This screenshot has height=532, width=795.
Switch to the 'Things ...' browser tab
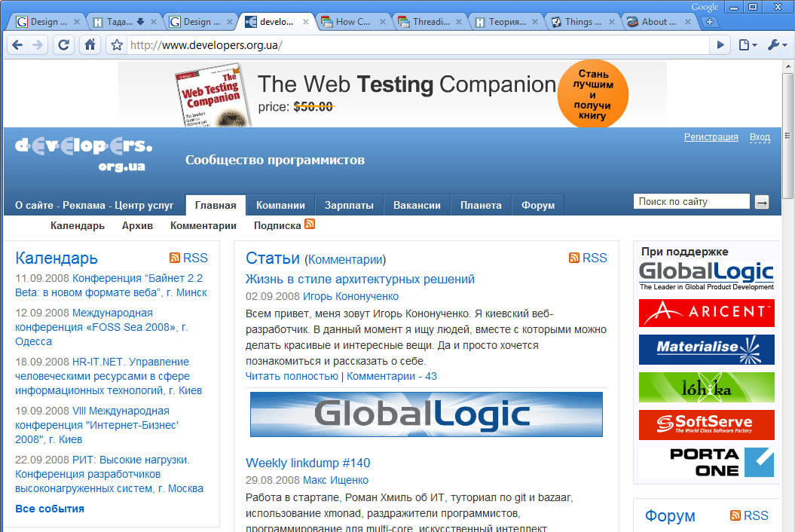[582, 22]
